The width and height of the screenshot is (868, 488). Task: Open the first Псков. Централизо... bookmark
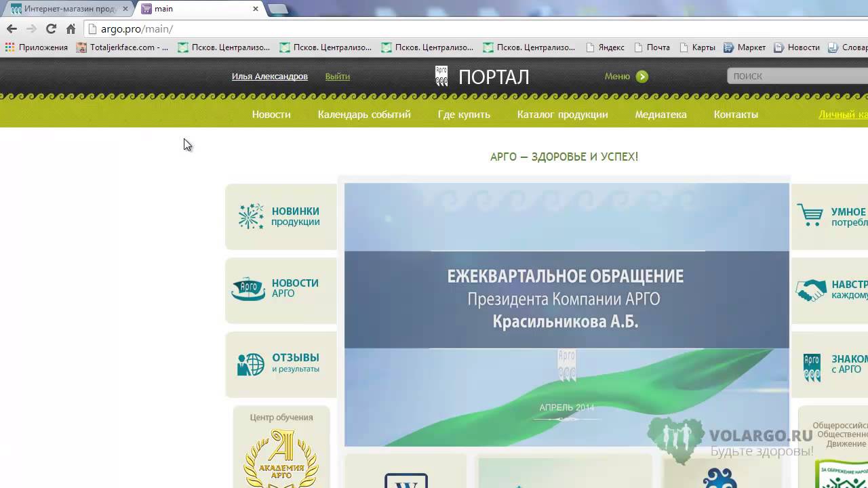click(x=224, y=47)
